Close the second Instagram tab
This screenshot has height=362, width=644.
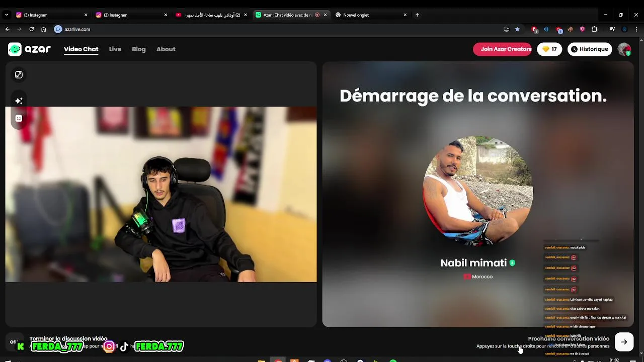(166, 15)
